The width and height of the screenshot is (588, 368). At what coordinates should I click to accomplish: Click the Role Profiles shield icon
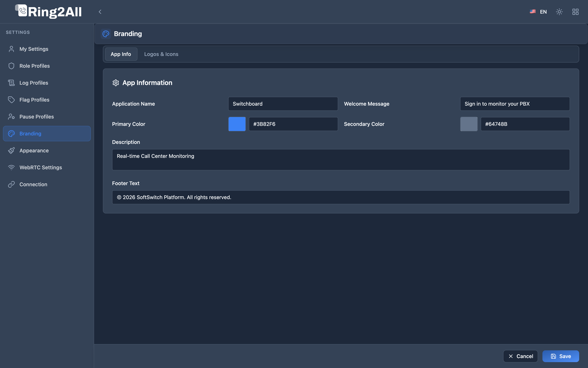tap(11, 66)
